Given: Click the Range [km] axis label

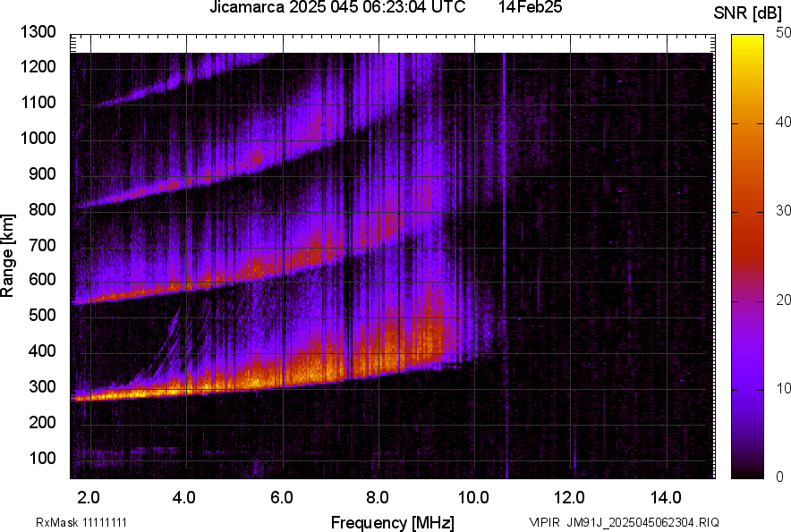Looking at the screenshot, I should coord(8,256).
